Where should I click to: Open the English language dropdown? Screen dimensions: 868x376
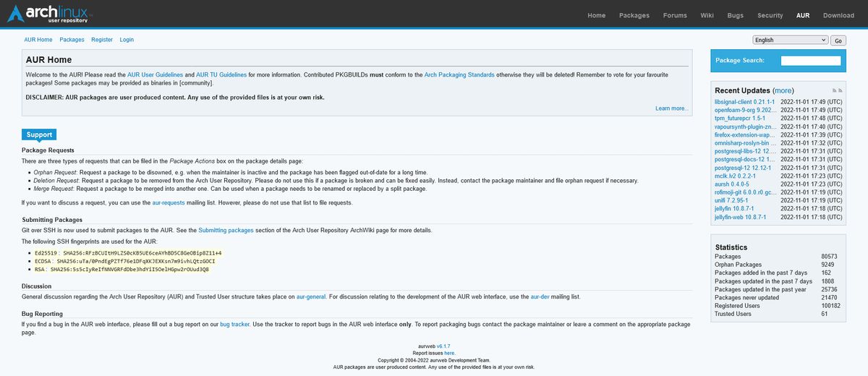pos(790,40)
